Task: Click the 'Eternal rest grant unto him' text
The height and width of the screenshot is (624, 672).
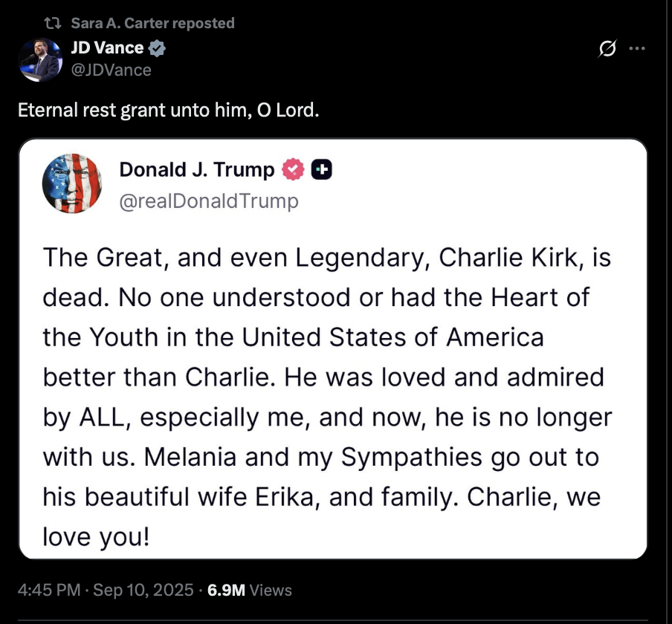Action: click(168, 111)
